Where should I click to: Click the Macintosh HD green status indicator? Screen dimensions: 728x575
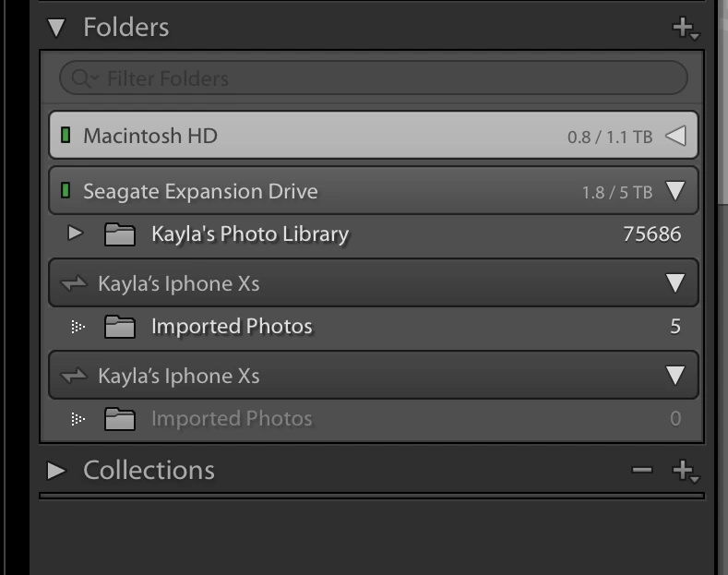click(66, 135)
